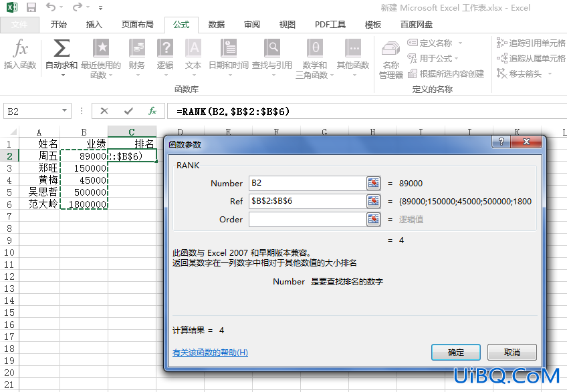Click the Redo arrow icon
567x392 pixels.
tap(77, 7)
